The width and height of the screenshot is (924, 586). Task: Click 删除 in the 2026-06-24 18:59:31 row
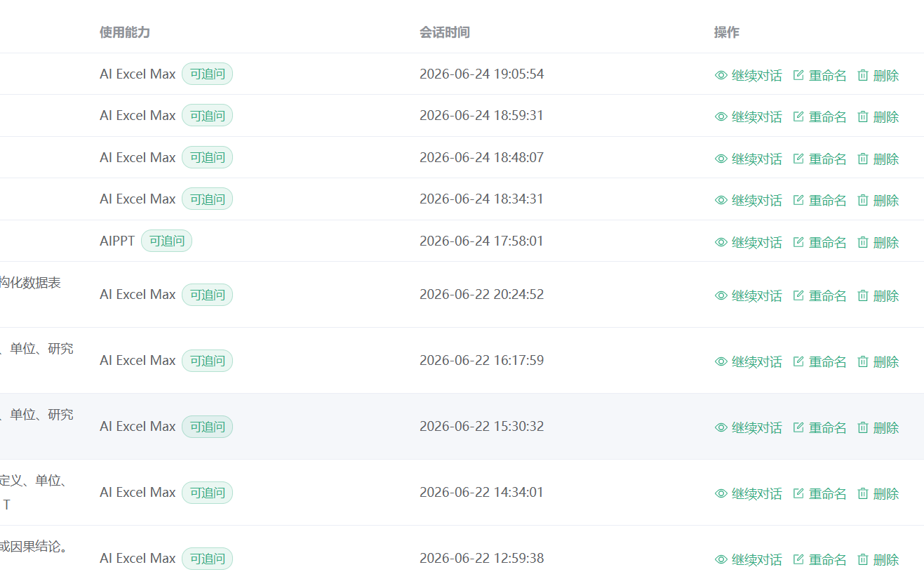pyautogui.click(x=878, y=116)
